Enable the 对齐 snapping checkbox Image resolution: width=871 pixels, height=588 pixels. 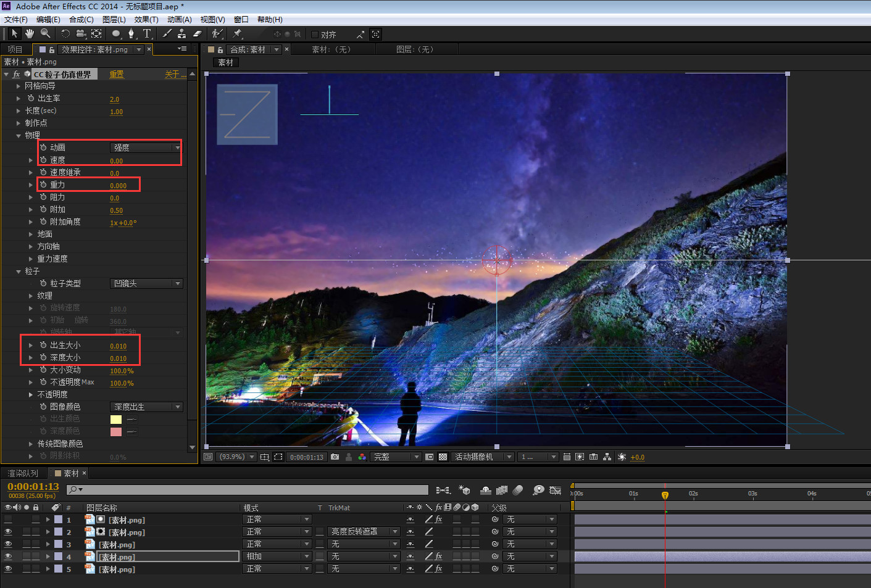315,35
